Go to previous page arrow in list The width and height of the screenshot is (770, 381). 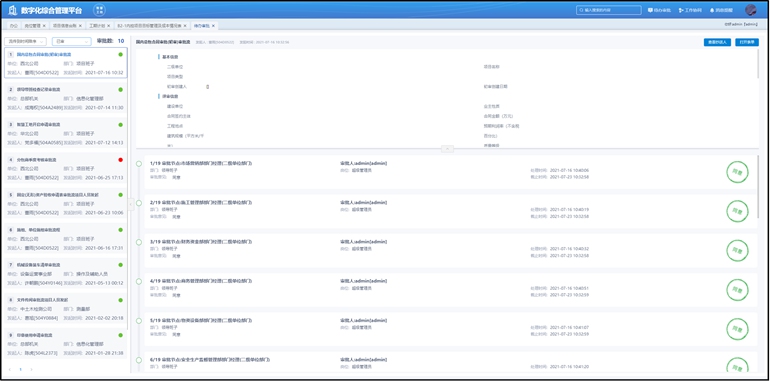point(10,369)
